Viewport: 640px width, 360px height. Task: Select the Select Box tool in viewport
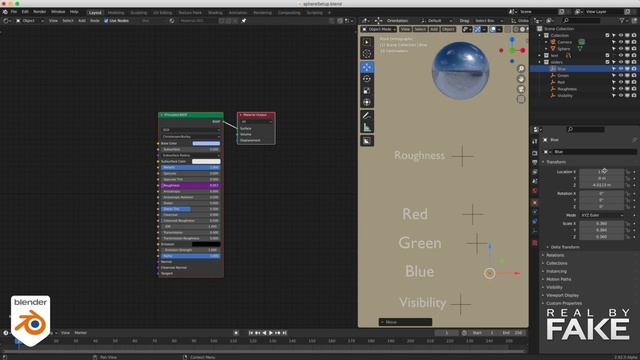(x=367, y=42)
